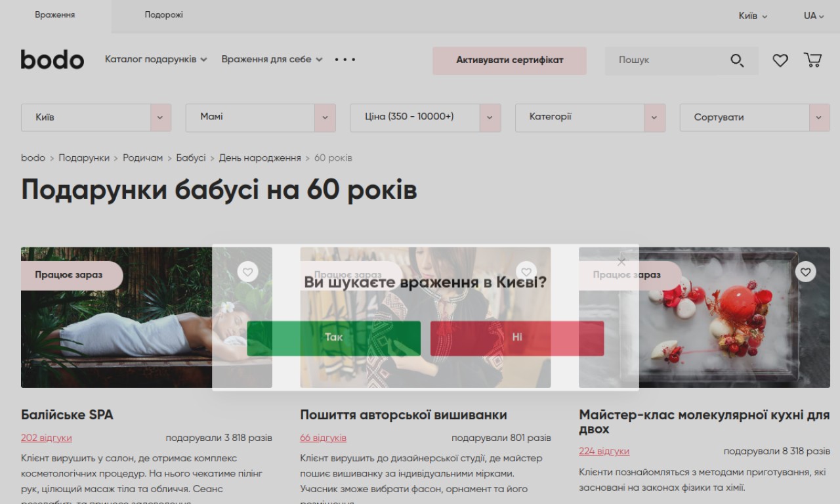Add Балійське SPA to favorites heart
This screenshot has width=840, height=504.
coord(247,272)
